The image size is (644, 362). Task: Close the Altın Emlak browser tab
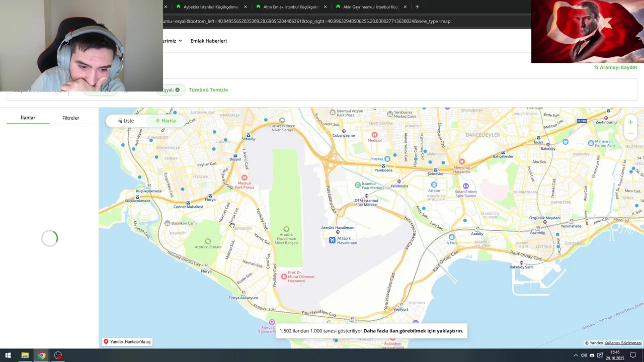click(325, 7)
